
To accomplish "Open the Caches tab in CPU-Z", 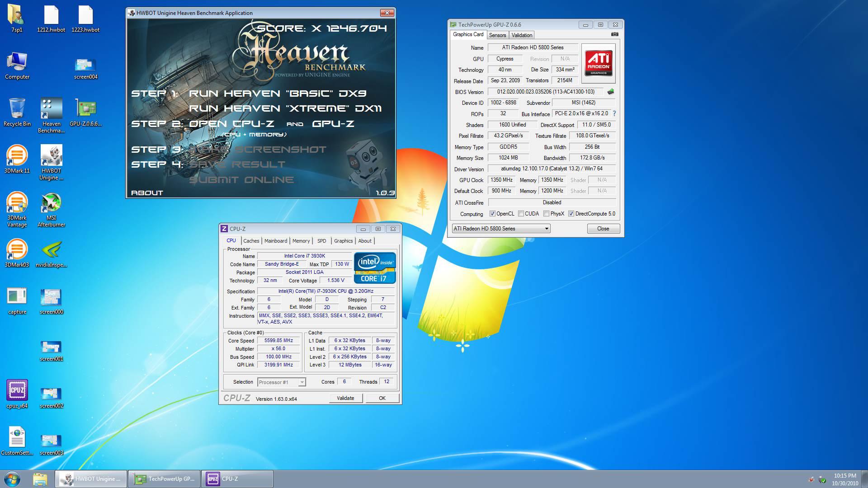I will [x=251, y=241].
